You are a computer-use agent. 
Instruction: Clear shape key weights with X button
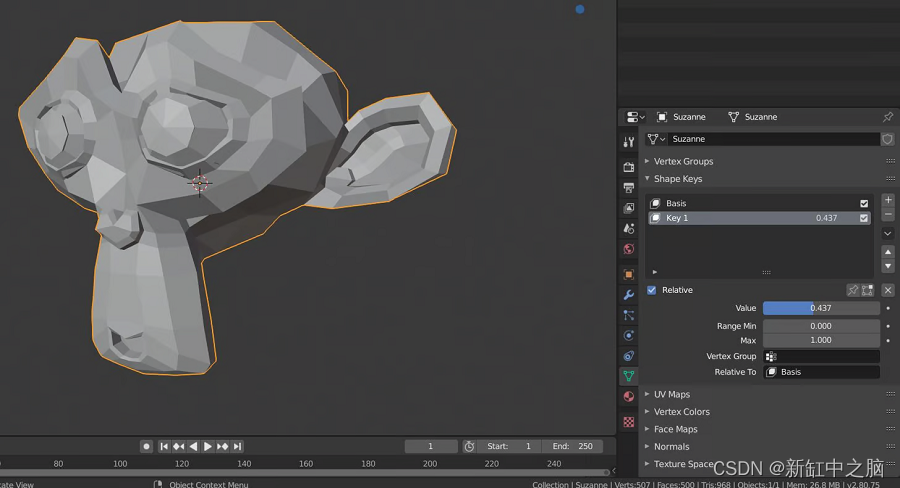[888, 290]
